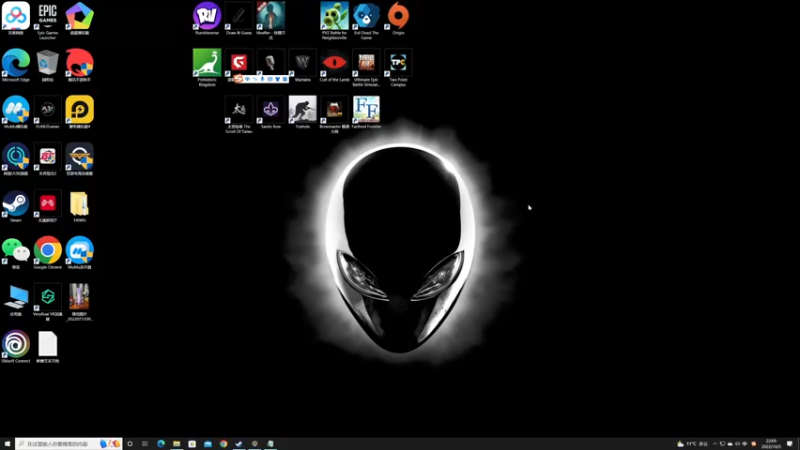The width and height of the screenshot is (800, 450).
Task: Open the Baidu Netdisk icon at top-left
Action: click(x=16, y=18)
